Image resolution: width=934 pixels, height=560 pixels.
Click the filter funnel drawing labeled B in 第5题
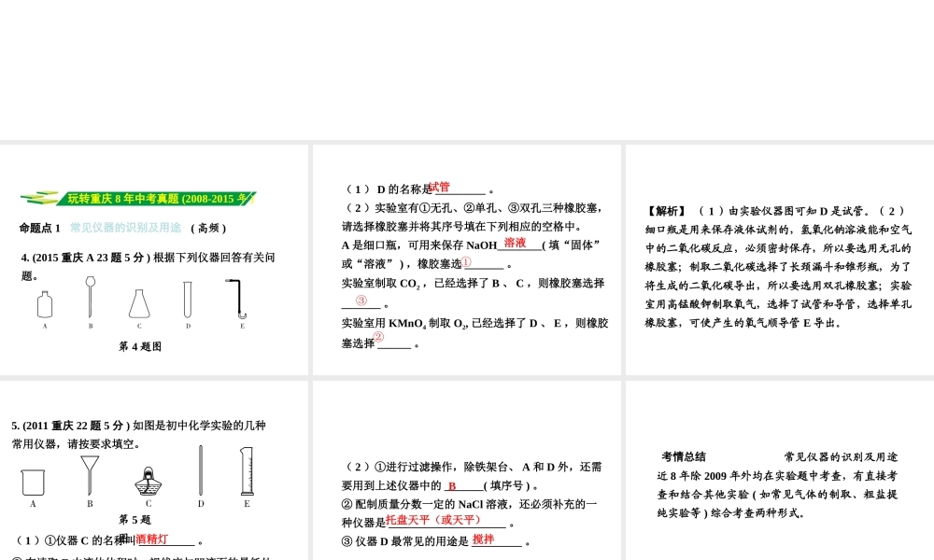[x=90, y=475]
